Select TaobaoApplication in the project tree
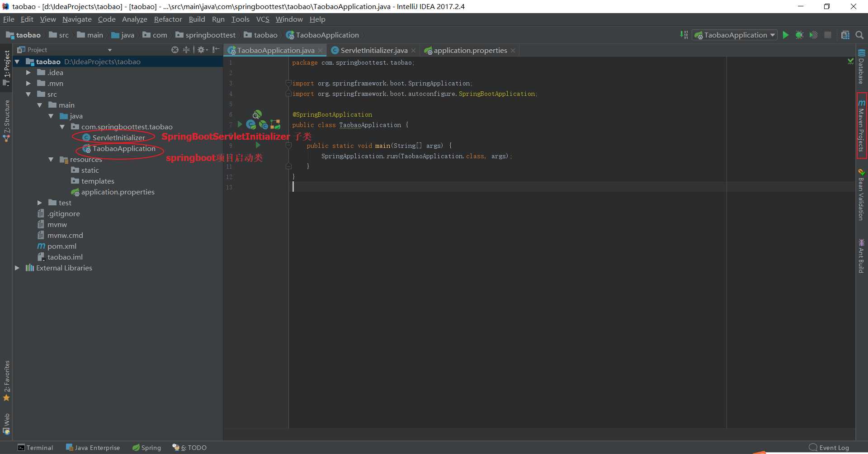 [x=119, y=148]
